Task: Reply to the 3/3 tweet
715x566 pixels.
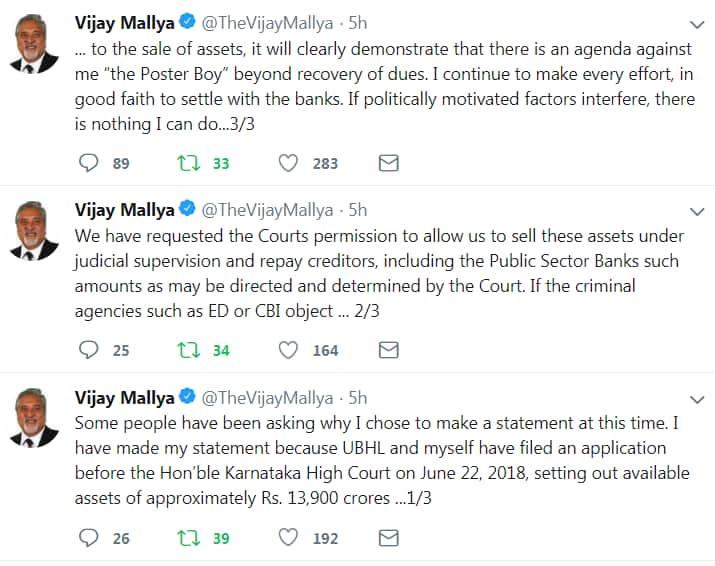Action: pyautogui.click(x=89, y=163)
